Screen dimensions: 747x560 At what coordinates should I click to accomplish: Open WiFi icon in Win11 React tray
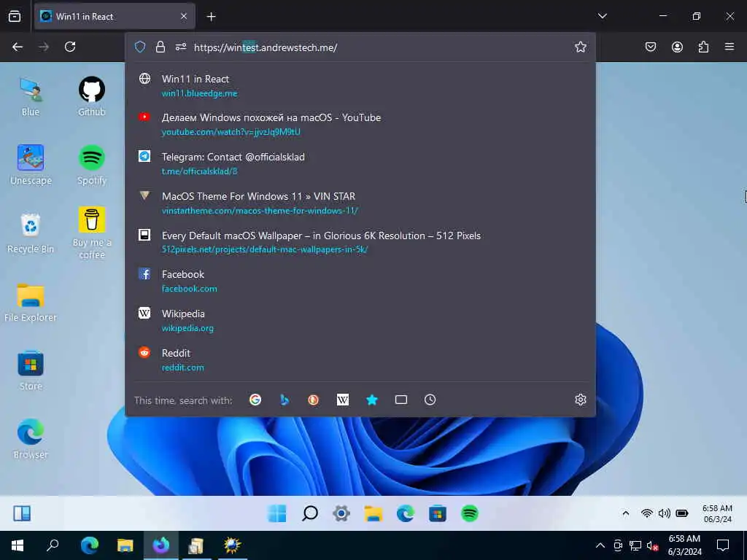point(646,513)
